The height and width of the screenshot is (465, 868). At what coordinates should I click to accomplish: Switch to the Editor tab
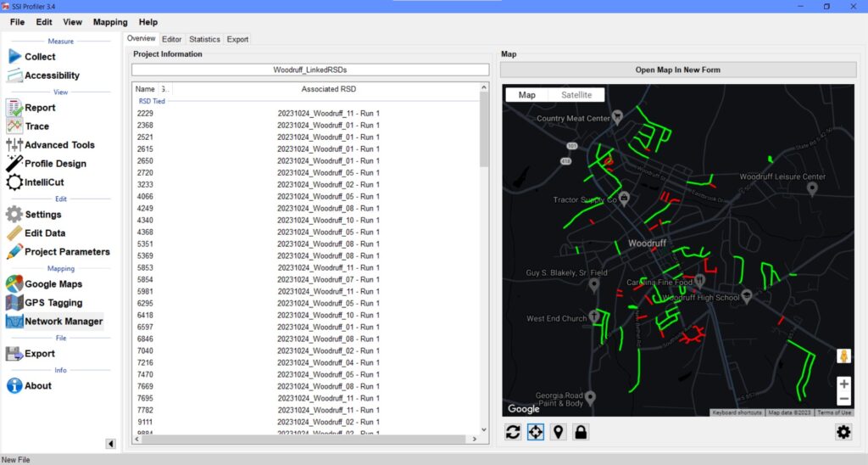(x=171, y=39)
